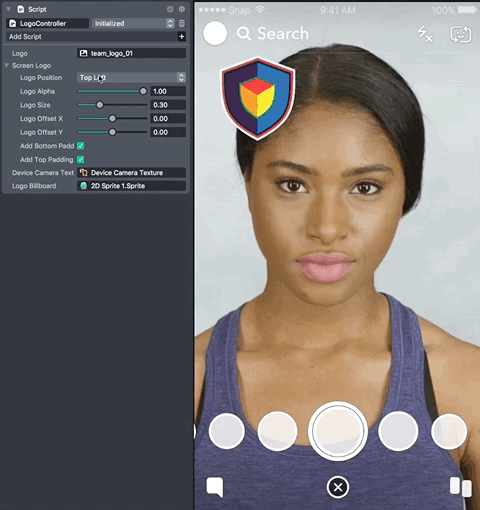The image size is (480, 510).
Task: Collapse the Screen Logo group
Action: pyautogui.click(x=6, y=65)
